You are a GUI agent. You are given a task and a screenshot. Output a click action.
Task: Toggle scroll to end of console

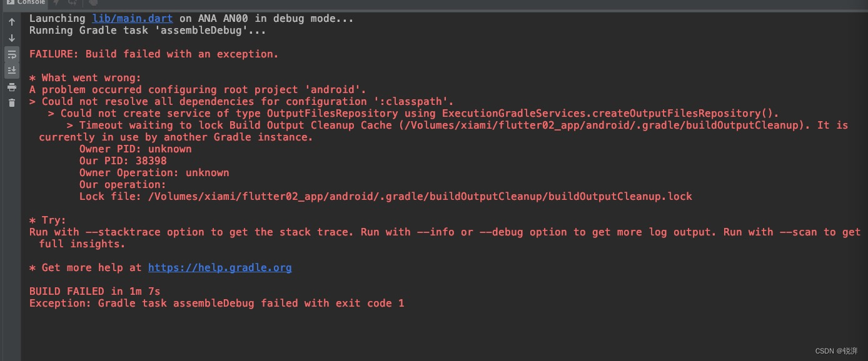click(x=11, y=71)
